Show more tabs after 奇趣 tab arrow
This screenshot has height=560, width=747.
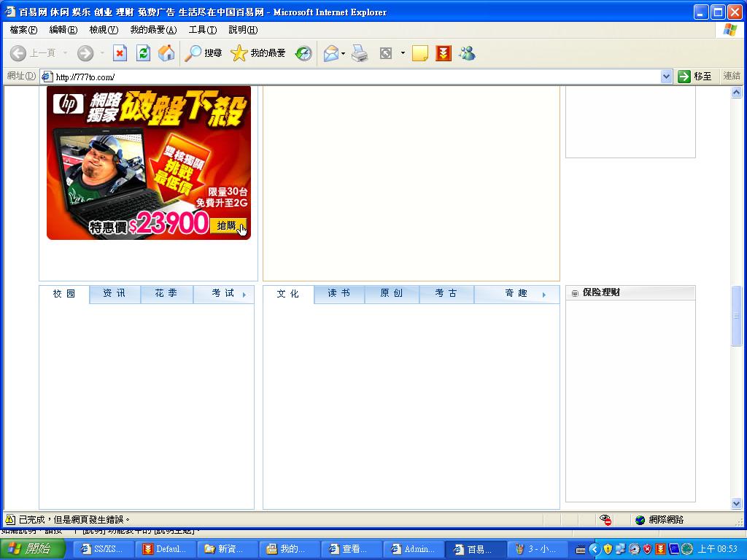(544, 295)
